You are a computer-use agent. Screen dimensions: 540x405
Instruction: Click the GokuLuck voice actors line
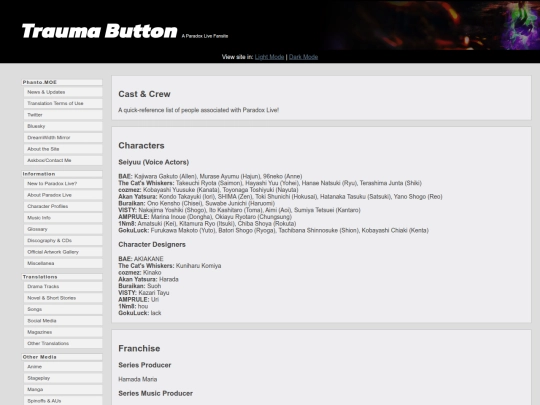(273, 230)
